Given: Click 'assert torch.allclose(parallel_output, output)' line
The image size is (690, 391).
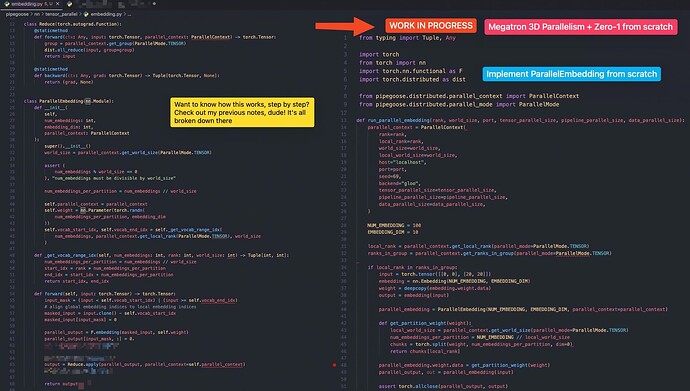Looking at the screenshot, I should point(443,387).
